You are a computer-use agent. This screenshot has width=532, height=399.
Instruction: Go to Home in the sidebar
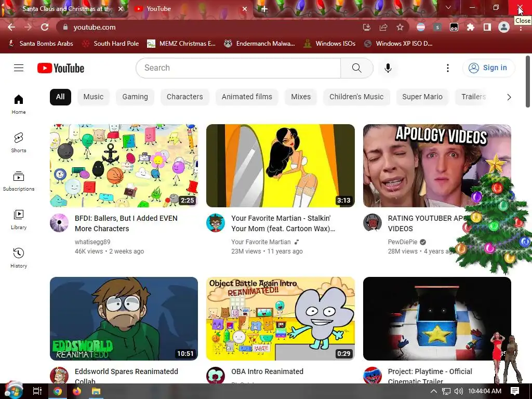[x=19, y=104]
